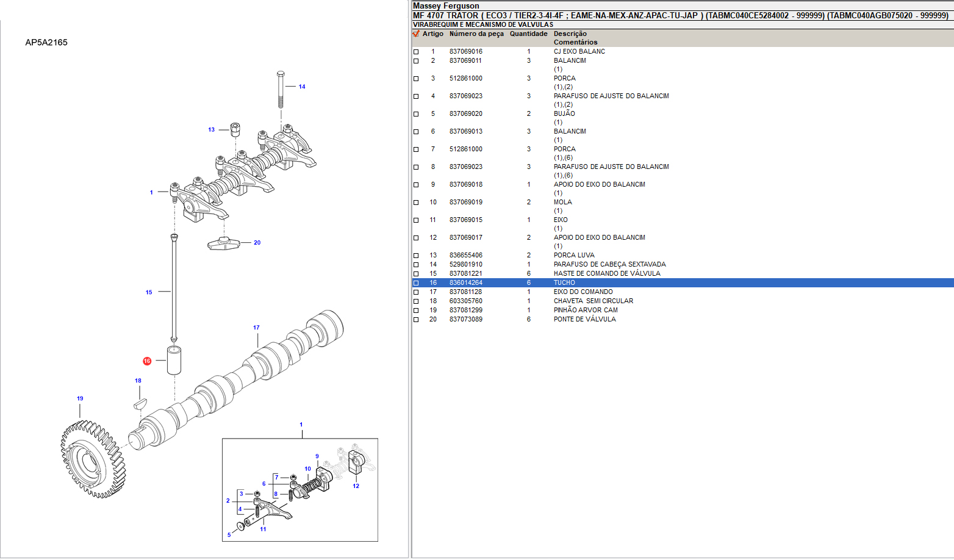This screenshot has height=560, width=954.
Task: Select checkbox for item 20 PONTE DE VÁLVULA
Action: [x=416, y=320]
